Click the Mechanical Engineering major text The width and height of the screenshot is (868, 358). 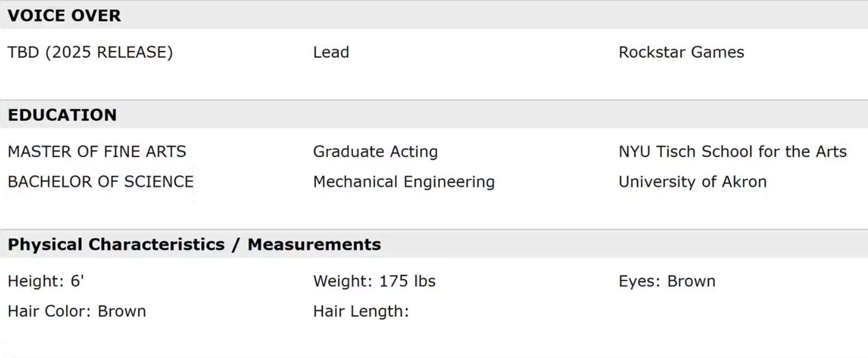[x=404, y=181]
